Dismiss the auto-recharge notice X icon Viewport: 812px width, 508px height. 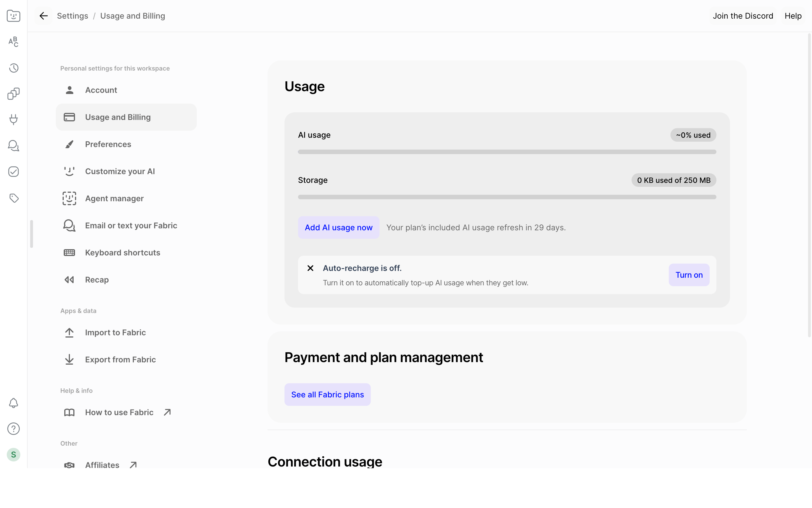point(310,268)
